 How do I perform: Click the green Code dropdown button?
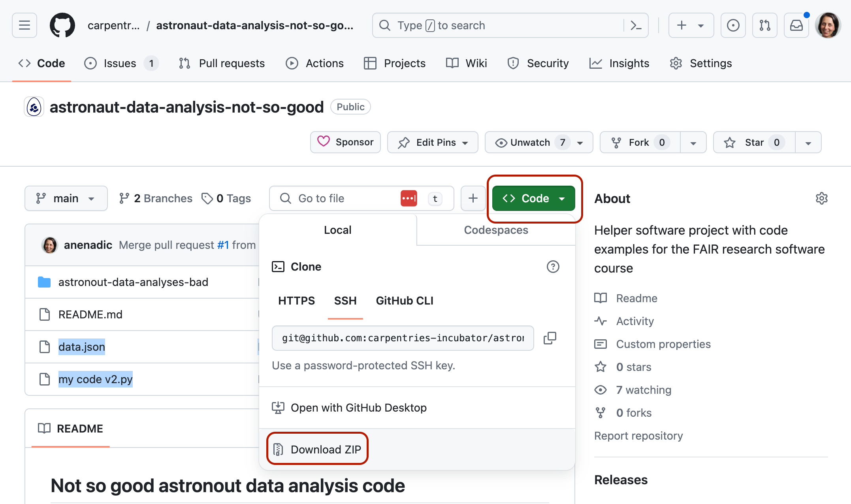533,198
